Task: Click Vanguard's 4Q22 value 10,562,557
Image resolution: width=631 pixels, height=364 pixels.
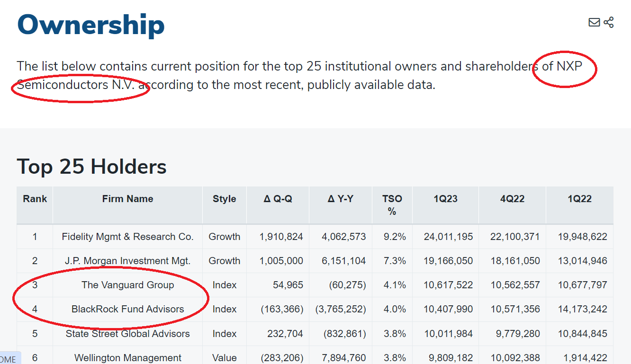Action: (x=515, y=285)
